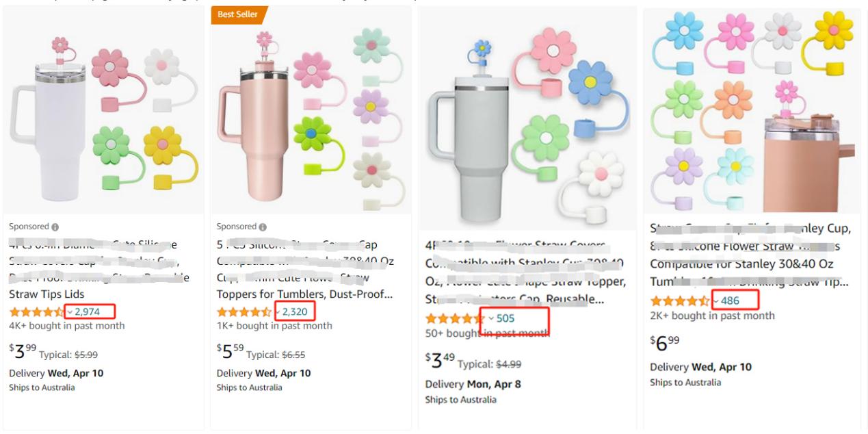Viewport: 868px width, 434px height.
Task: Open the 2,974 reviews link
Action: click(90, 312)
